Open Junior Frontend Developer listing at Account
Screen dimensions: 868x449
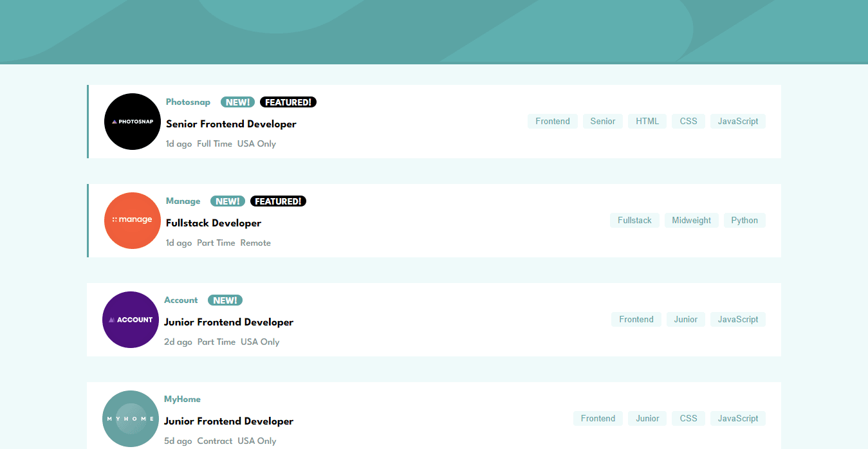[x=228, y=322]
